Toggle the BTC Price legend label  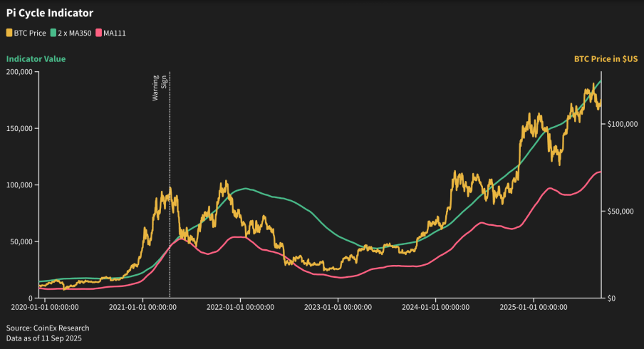tap(30, 33)
